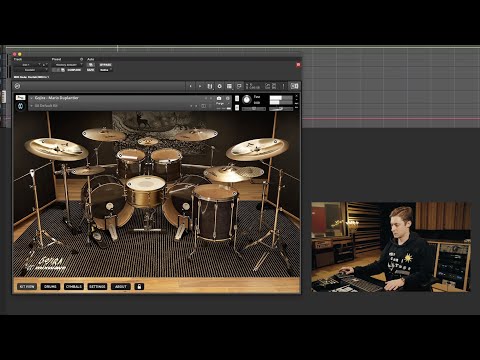Click the exclamation restart-engine icon

coord(284,86)
